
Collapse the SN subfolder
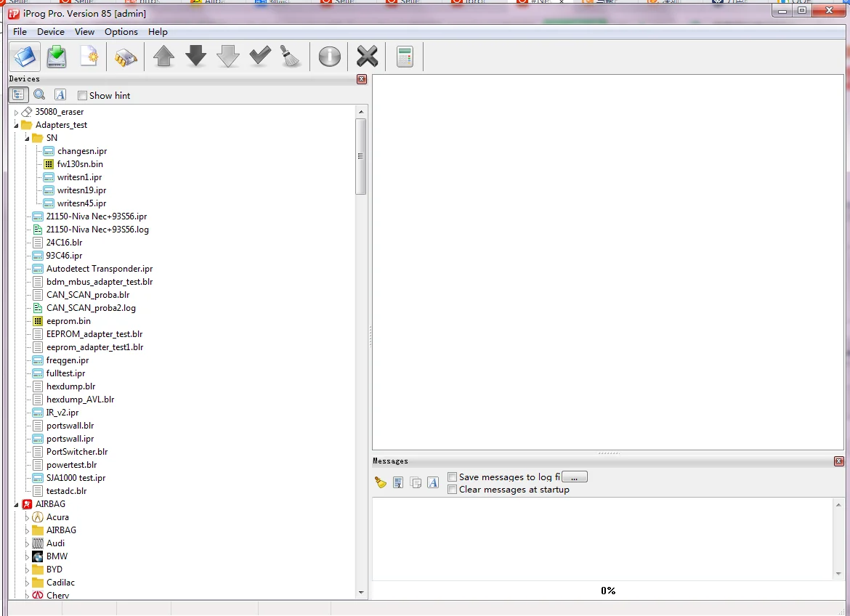pyautogui.click(x=27, y=138)
